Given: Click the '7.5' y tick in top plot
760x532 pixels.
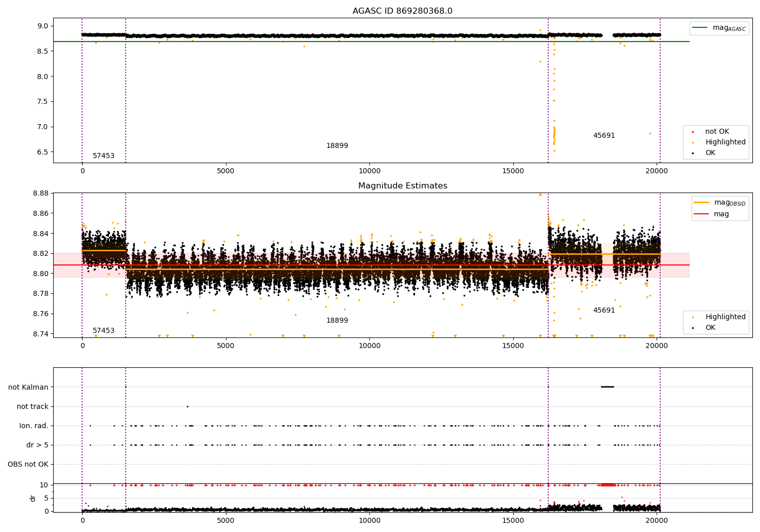Looking at the screenshot, I should click(x=43, y=102).
